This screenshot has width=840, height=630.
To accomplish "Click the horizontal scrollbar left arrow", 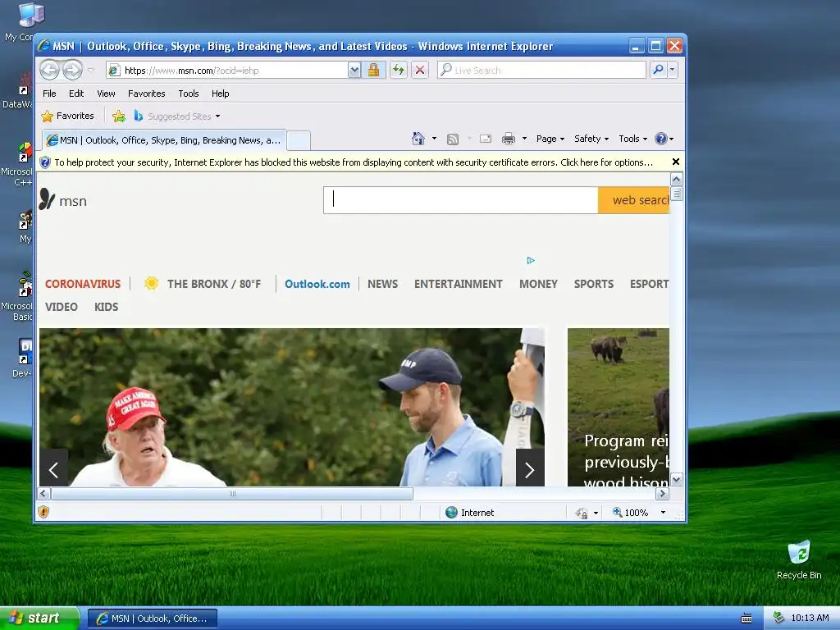I will (x=44, y=493).
